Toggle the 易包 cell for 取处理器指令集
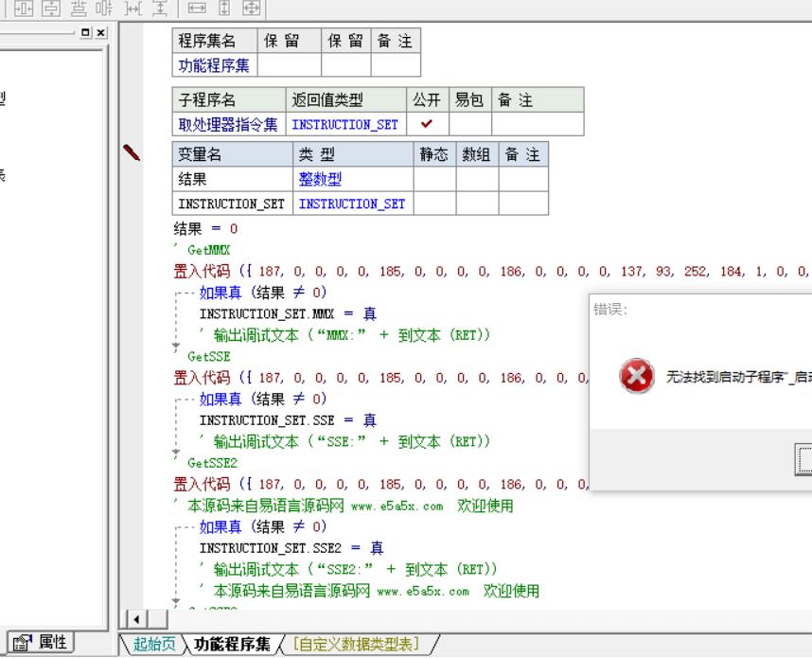Screen dimensions: 812x658 click(x=469, y=124)
